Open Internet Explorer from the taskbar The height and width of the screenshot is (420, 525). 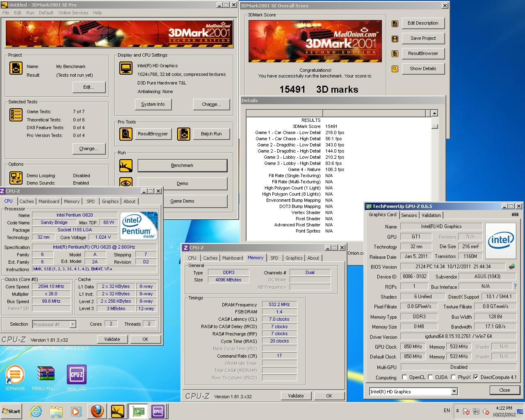pos(36,411)
